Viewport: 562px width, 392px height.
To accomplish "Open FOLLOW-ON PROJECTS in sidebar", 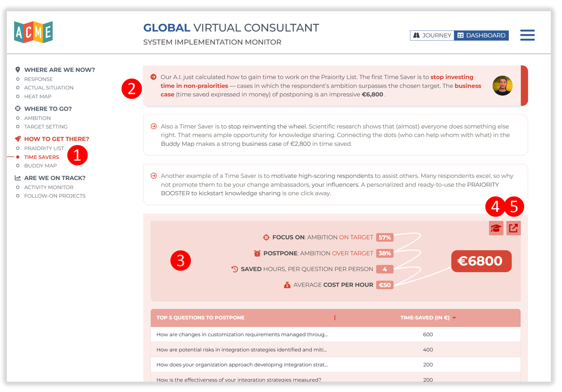I will click(55, 196).
